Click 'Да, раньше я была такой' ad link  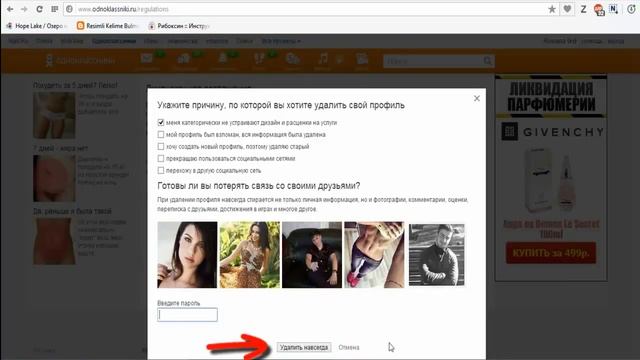tap(72, 211)
